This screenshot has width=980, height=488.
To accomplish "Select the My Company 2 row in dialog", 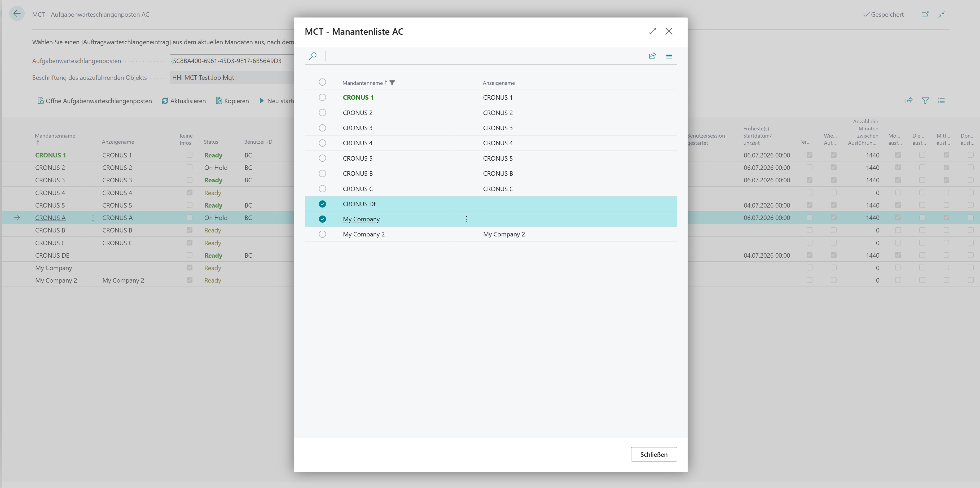I will pos(322,234).
